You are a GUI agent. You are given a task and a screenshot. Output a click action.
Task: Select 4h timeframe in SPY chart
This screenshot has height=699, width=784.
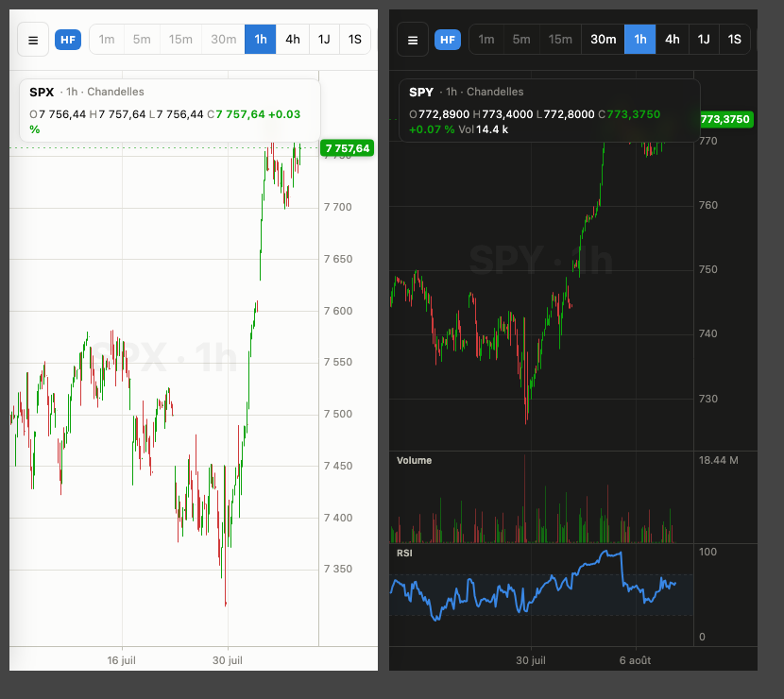click(672, 40)
